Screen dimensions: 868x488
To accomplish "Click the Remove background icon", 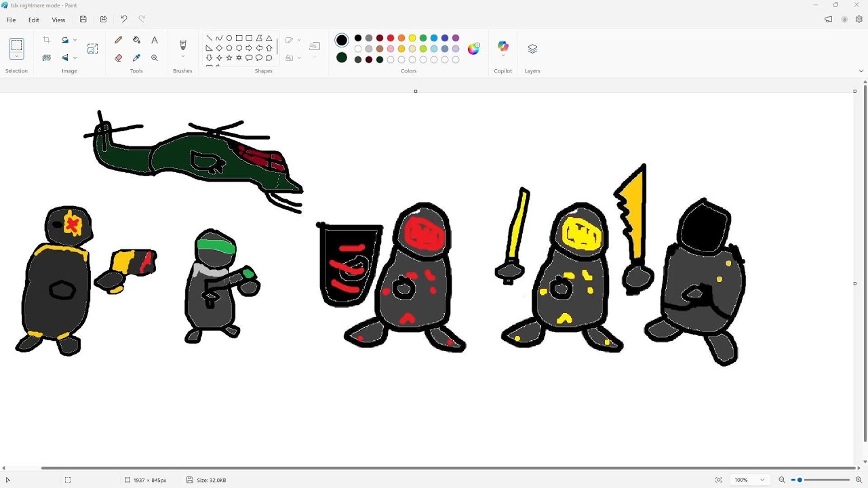I will (x=47, y=58).
